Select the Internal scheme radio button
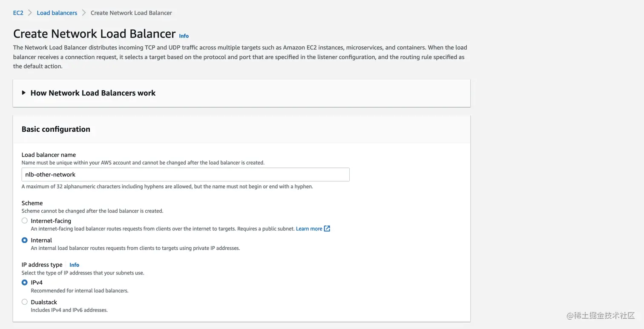644x329 pixels. pos(25,240)
